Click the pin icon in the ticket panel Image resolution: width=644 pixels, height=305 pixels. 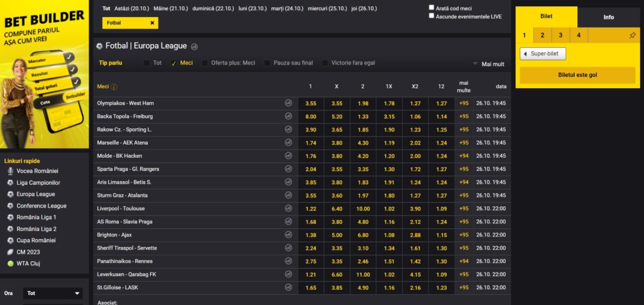[632, 35]
